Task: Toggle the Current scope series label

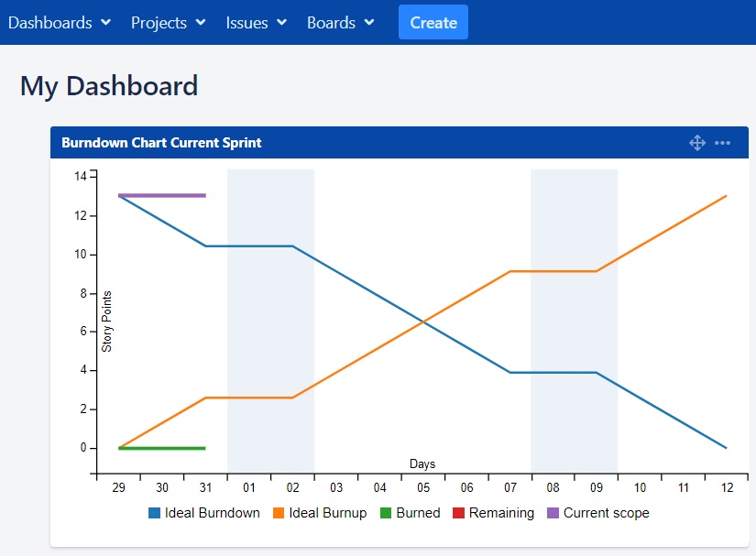Action: tap(606, 513)
